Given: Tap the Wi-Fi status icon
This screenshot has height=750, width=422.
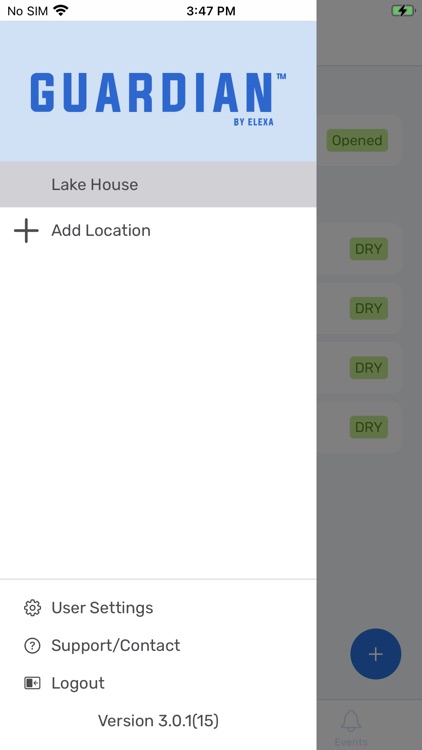Looking at the screenshot, I should (61, 10).
